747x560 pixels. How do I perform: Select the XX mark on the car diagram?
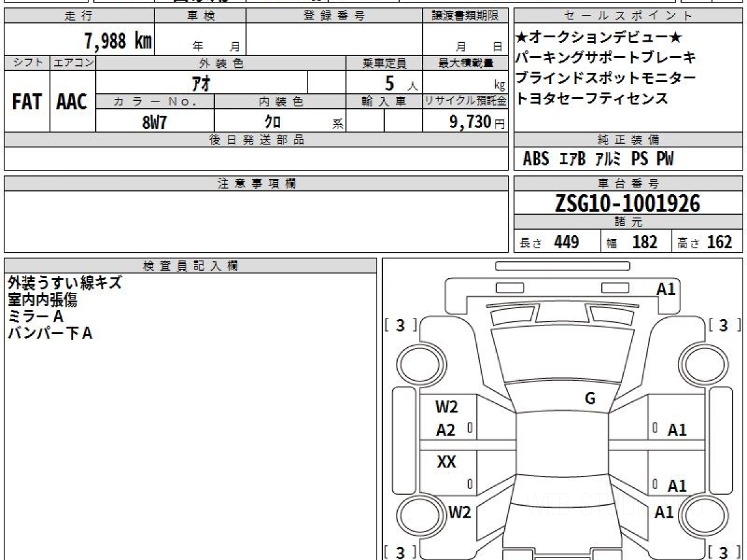(x=446, y=462)
